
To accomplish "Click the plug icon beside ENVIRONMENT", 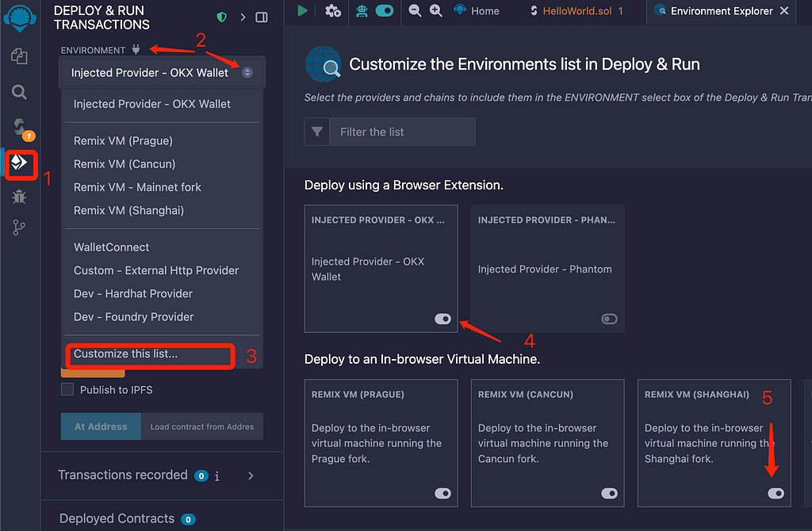I will coord(136,50).
